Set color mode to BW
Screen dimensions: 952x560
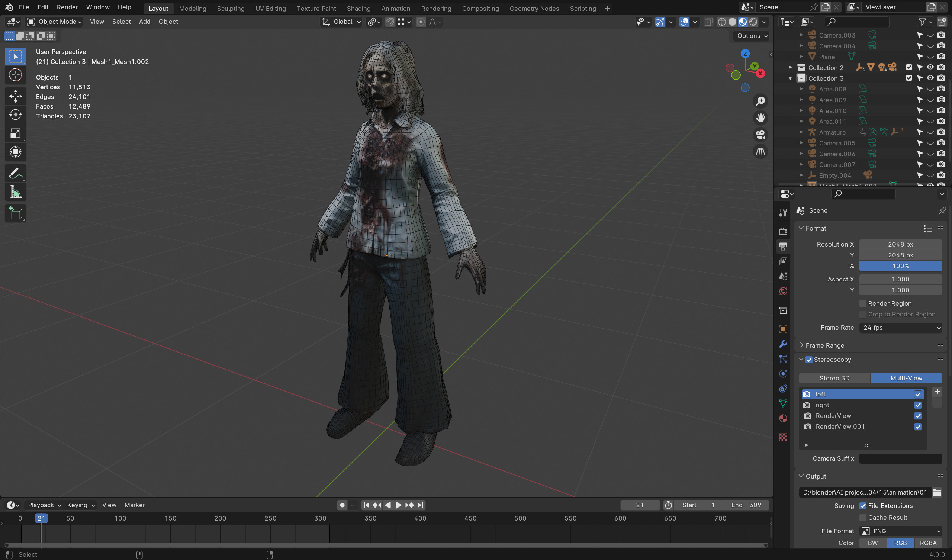click(873, 543)
